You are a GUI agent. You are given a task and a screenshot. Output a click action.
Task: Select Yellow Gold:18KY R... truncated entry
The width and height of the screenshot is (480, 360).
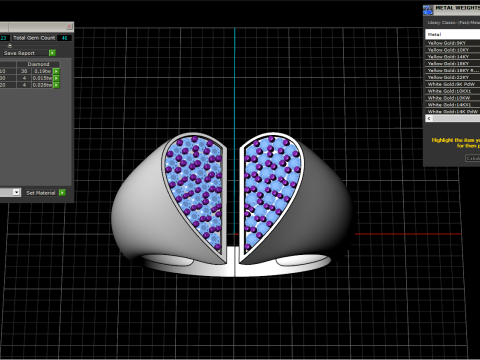[x=453, y=70]
